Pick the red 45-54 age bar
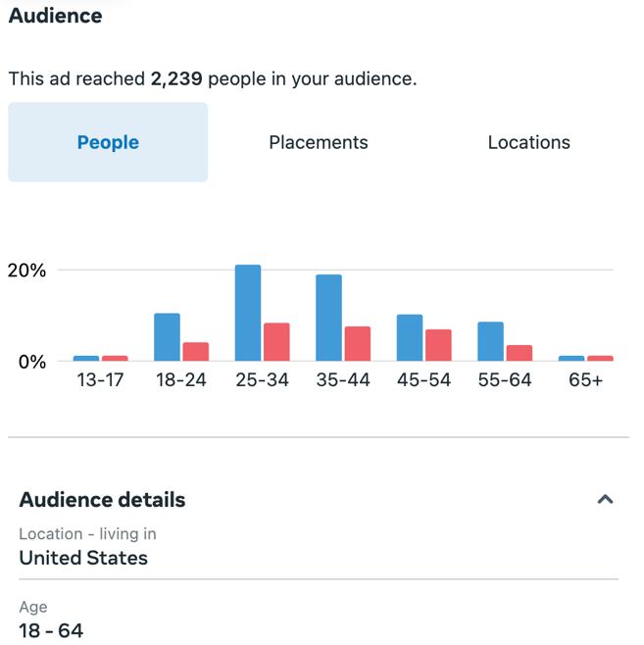This screenshot has width=644, height=645. click(438, 345)
